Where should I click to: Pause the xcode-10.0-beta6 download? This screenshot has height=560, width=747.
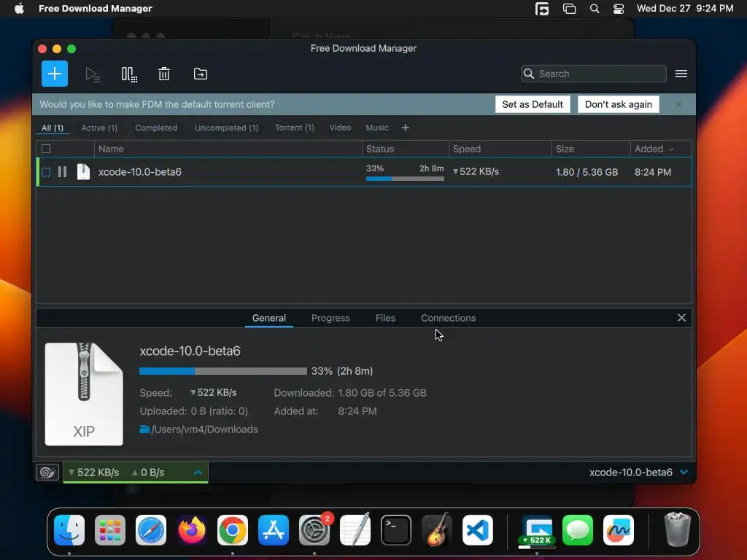coord(63,172)
